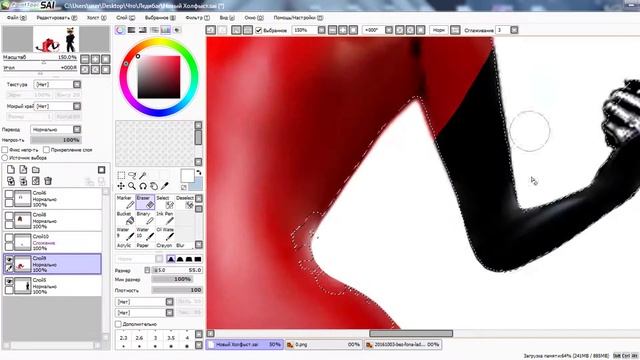Open the Переход blending mode dropdown

coord(77,129)
